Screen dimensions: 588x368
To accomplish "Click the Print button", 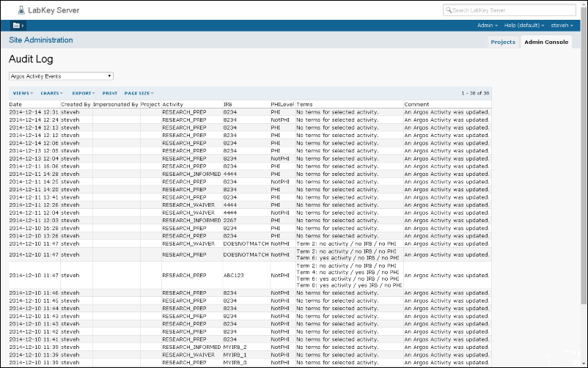I will tap(110, 93).
